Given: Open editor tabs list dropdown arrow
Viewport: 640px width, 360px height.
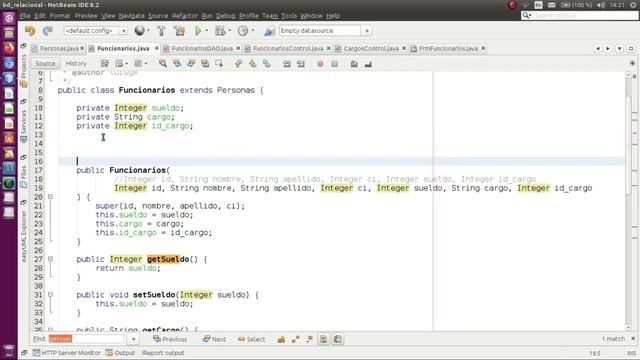Looking at the screenshot, I should (620, 49).
